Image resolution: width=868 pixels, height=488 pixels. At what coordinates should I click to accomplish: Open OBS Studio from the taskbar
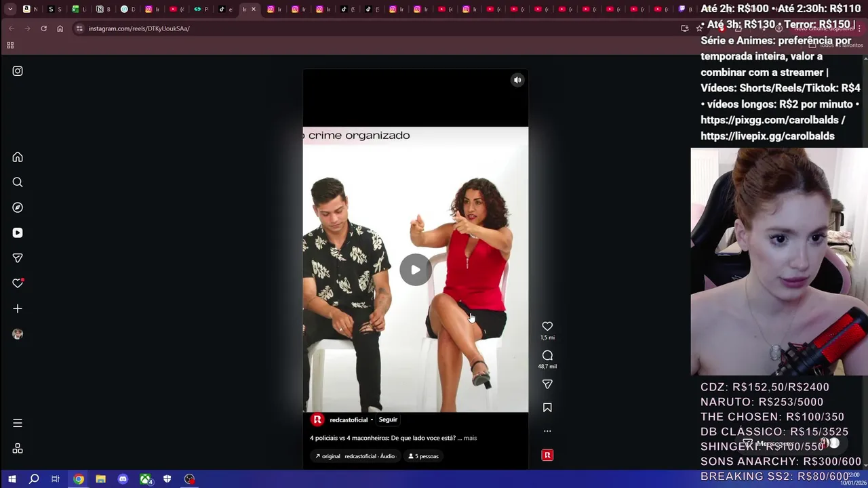pyautogui.click(x=189, y=479)
